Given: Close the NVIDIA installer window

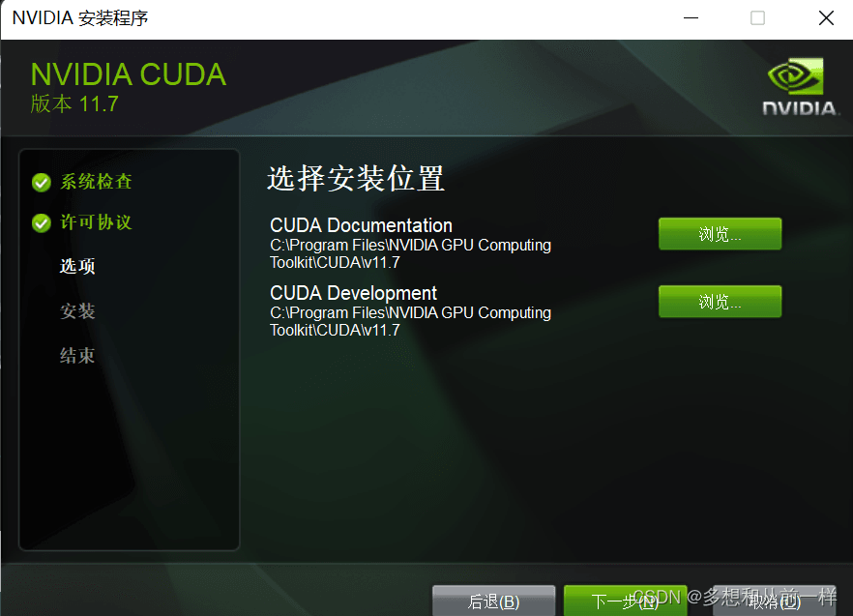Looking at the screenshot, I should click(826, 18).
